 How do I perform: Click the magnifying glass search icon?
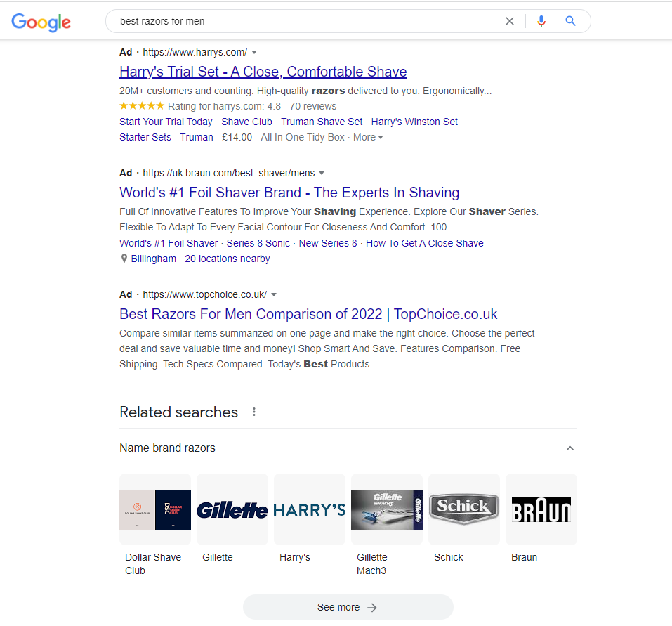pos(570,20)
